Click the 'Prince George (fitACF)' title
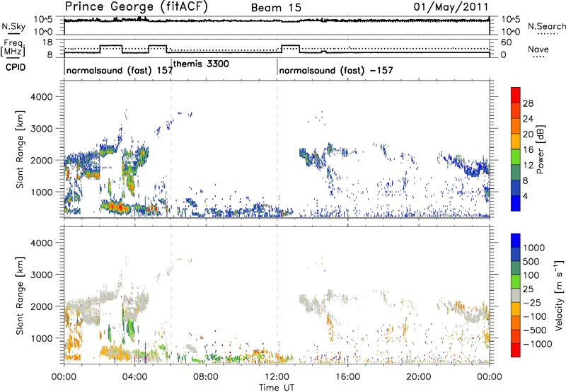Viewport: 566px width, 392px height. 136,7
